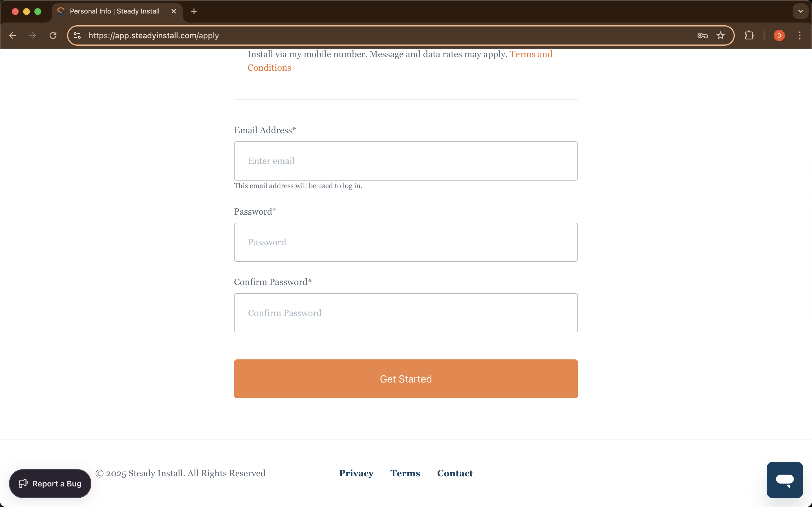This screenshot has height=507, width=812.
Task: Open the three-dot browser menu
Action: [800, 35]
